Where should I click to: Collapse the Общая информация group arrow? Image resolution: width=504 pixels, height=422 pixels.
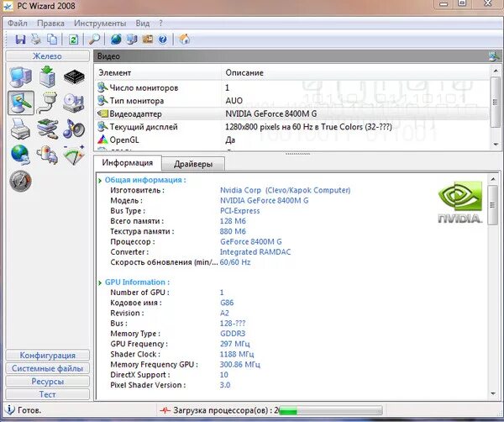coord(100,181)
